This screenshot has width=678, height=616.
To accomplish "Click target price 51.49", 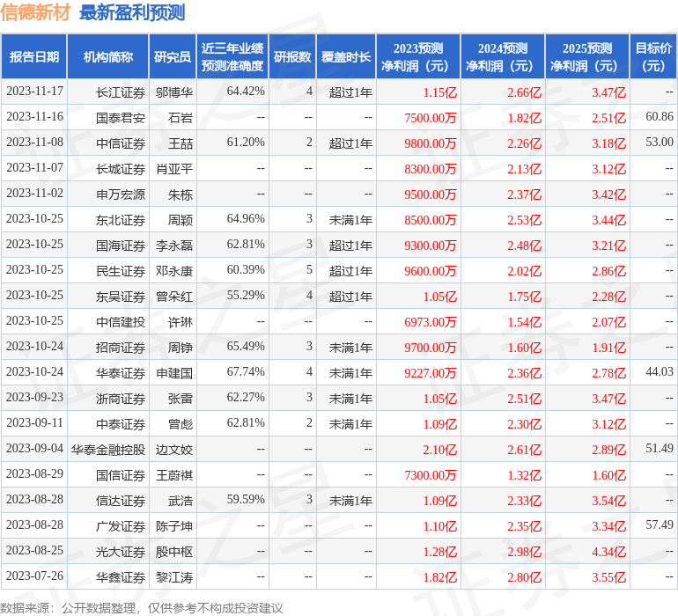I will [660, 448].
